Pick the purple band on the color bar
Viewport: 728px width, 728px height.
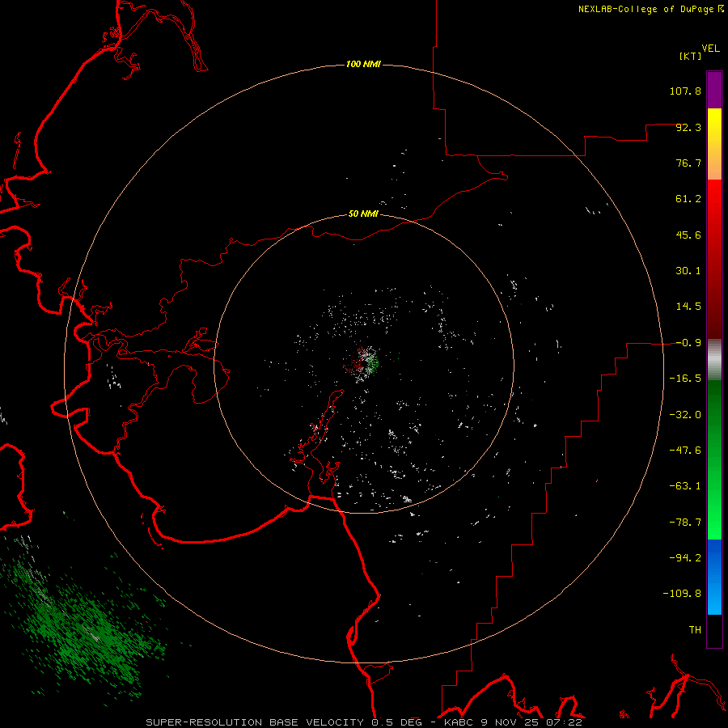click(x=714, y=91)
